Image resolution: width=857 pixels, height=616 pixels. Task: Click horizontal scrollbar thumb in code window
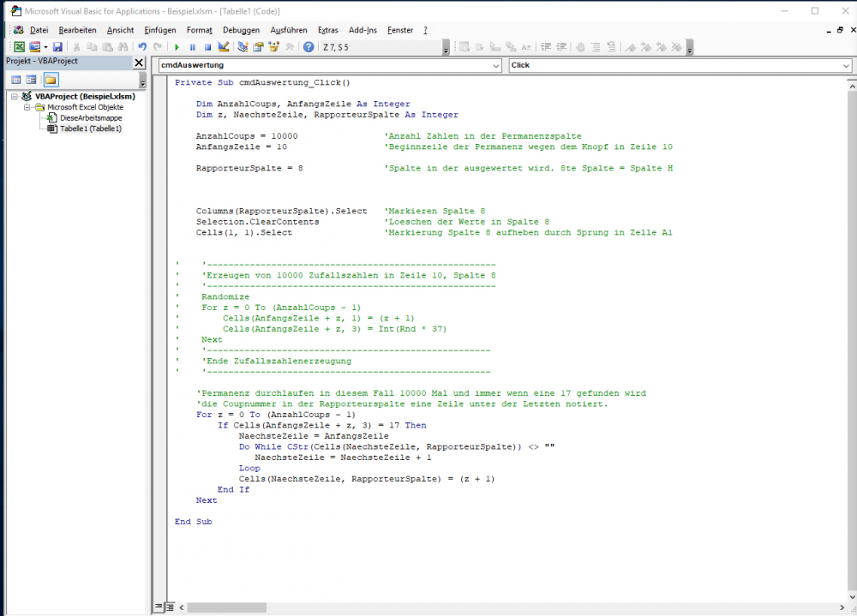coord(227,607)
